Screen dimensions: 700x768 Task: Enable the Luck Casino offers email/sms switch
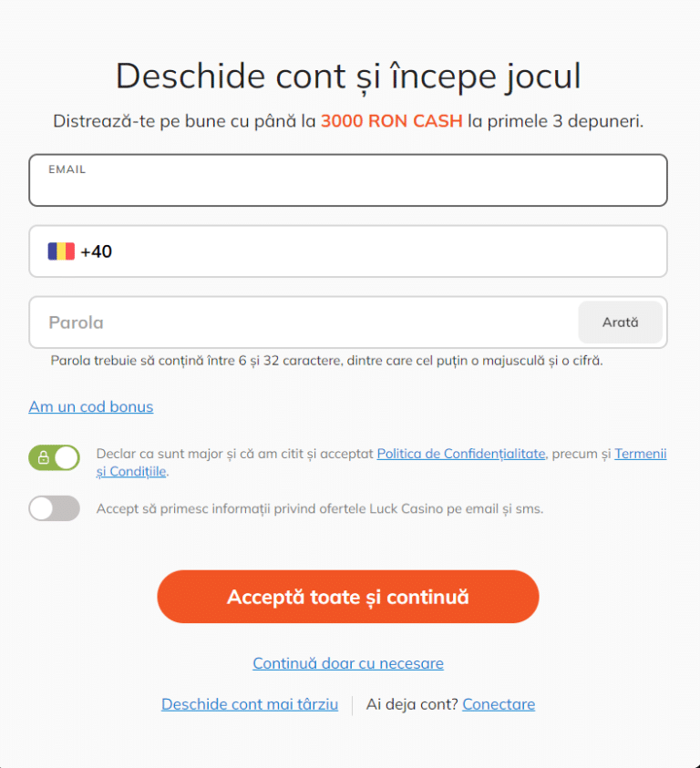[x=55, y=508]
